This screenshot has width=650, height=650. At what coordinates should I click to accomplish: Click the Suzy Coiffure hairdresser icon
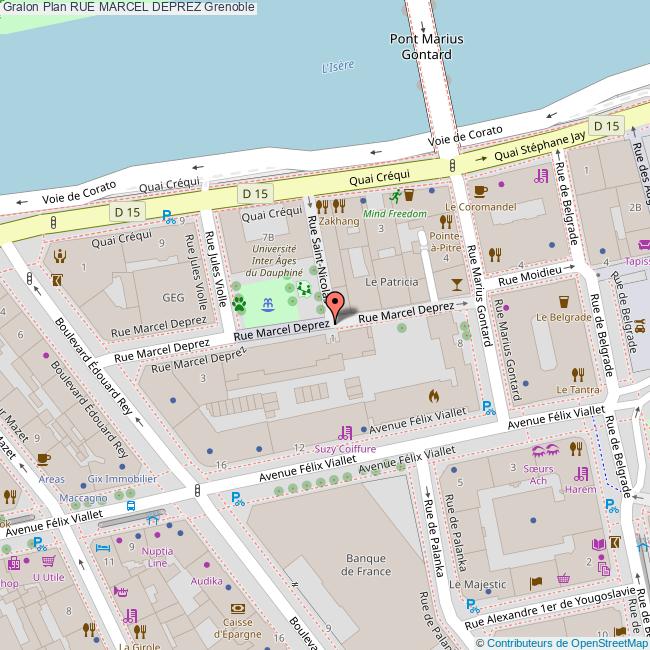[x=345, y=432]
